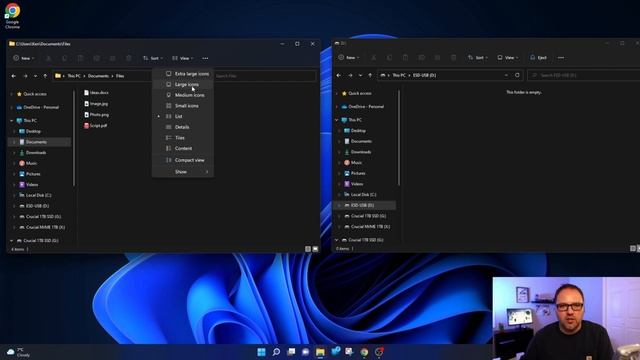Click the Delete icon in Files window toolbar
This screenshot has width=640, height=360.
129,58
